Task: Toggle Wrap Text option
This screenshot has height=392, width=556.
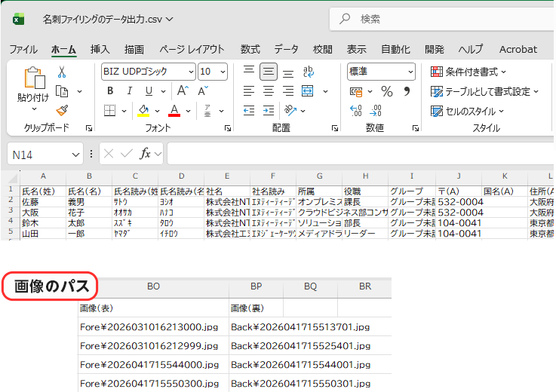Action: pyautogui.click(x=308, y=72)
